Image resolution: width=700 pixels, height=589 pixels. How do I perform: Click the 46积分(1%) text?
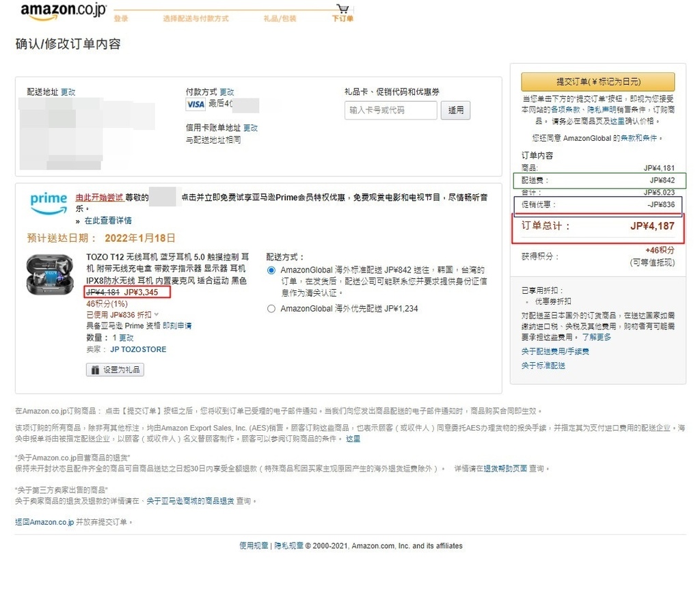tap(107, 304)
